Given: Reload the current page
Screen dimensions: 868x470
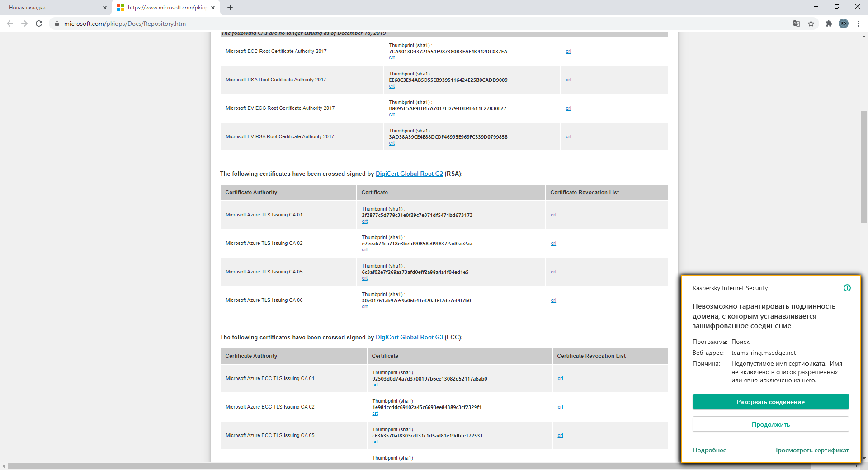Looking at the screenshot, I should pos(39,23).
